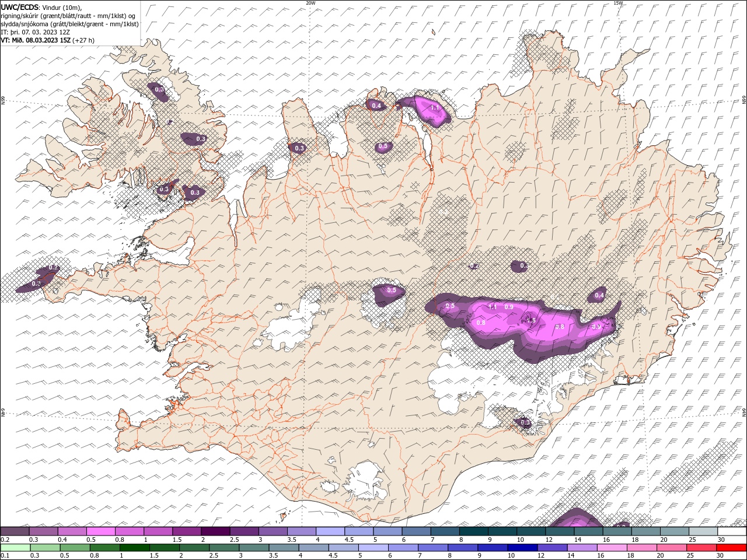747x560 pixels.
Task: Select the light pink swatch labeled 16 in bottom row
Action: 612,548
